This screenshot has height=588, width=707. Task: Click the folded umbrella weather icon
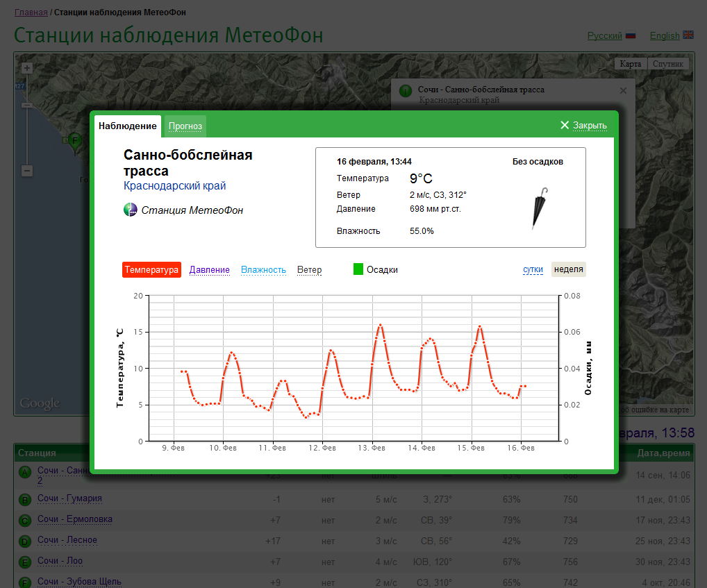pos(539,208)
